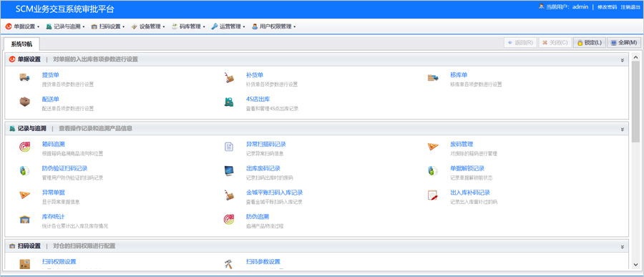This screenshot has width=644, height=277.
Task: Open the 用户权限管理 menu
Action: click(273, 26)
